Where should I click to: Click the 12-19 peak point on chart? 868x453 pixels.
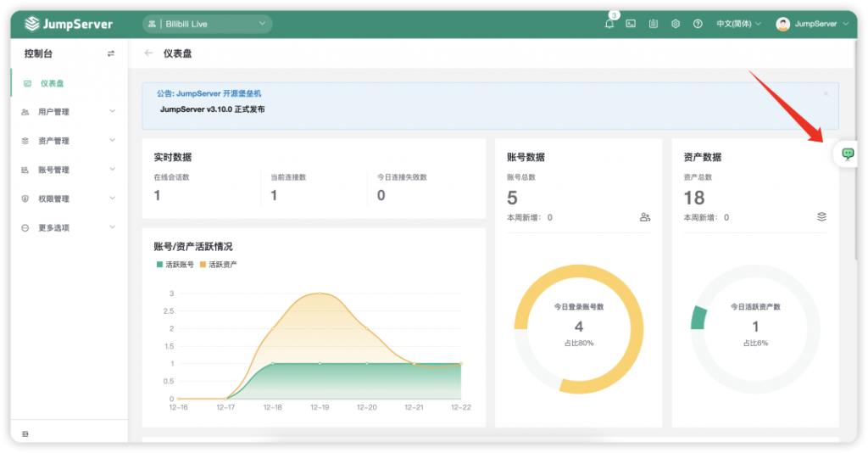[320, 293]
